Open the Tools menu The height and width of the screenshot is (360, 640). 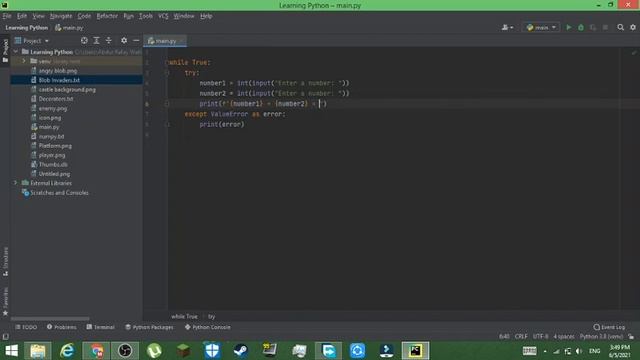coord(146,16)
